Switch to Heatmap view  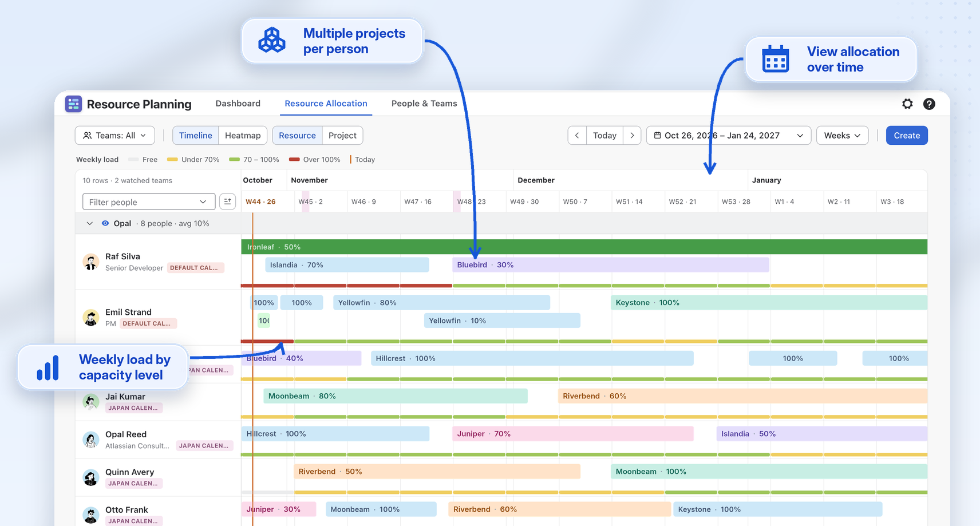(243, 136)
